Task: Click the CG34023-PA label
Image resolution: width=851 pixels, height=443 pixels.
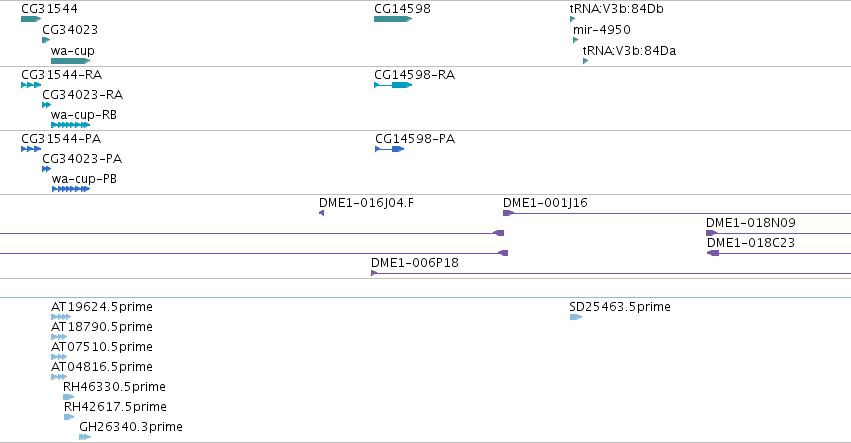Action: pos(82,159)
